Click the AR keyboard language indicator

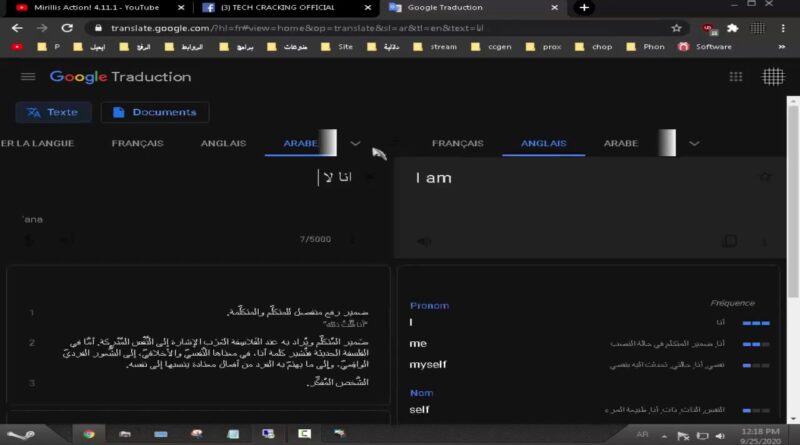(642, 434)
